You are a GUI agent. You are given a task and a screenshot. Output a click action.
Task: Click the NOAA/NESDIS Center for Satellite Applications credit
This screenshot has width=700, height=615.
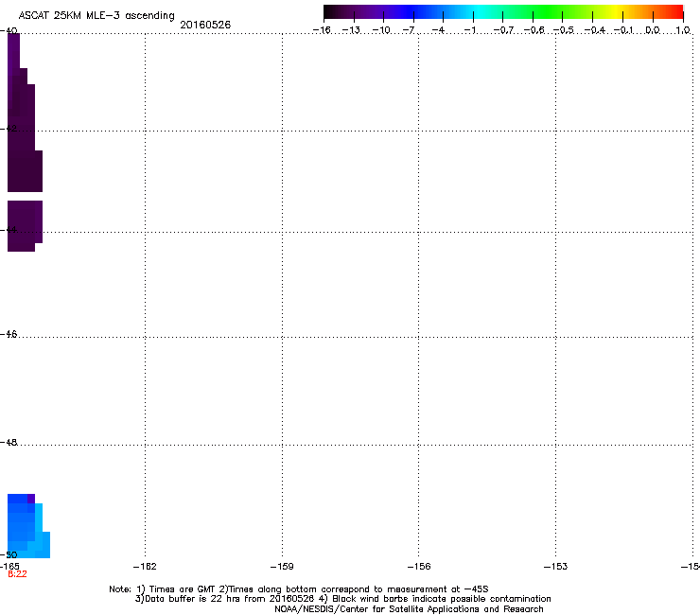(x=409, y=609)
